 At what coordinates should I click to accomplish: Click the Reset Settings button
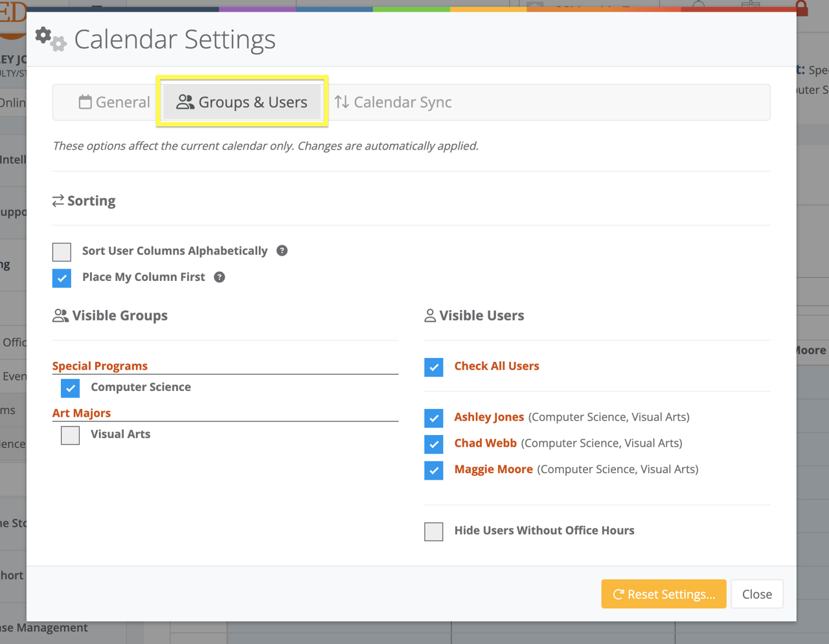click(663, 594)
